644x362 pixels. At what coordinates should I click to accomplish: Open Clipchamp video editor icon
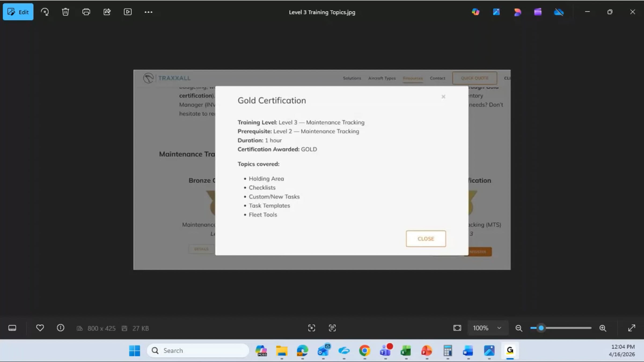coord(538,12)
